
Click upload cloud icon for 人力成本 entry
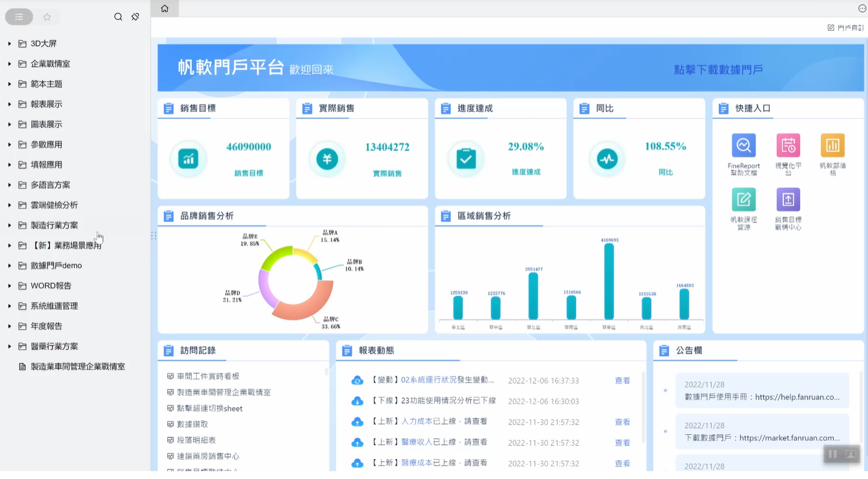[357, 422]
